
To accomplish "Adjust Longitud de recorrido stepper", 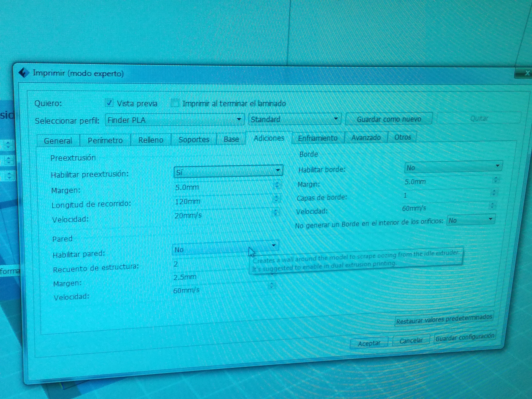I will click(x=276, y=199).
